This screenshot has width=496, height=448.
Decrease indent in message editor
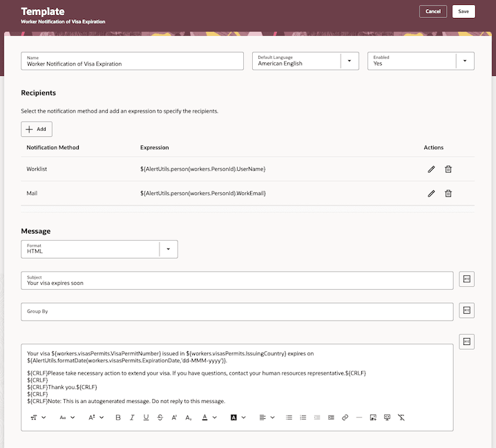point(317,418)
